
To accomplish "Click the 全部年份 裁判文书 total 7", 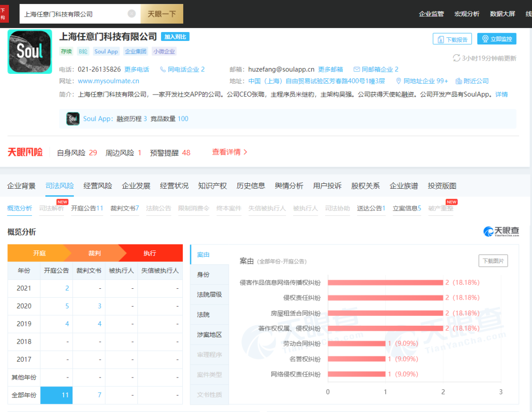I will [x=100, y=395].
